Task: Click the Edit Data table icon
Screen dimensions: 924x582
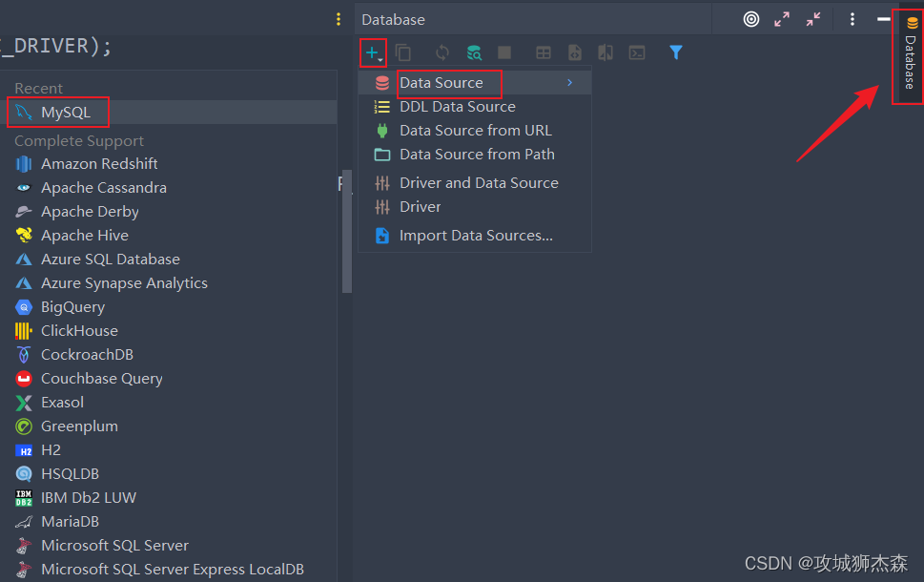Action: pyautogui.click(x=544, y=53)
